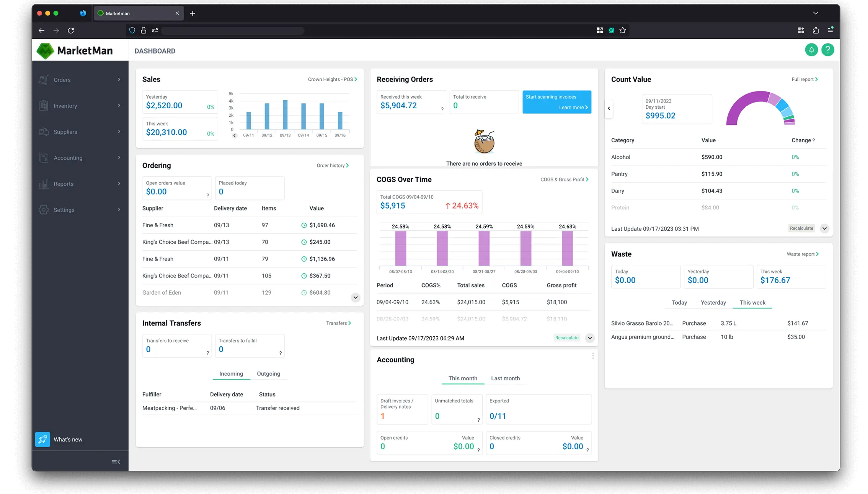
Task: Select the Settings gear icon
Action: (x=44, y=210)
